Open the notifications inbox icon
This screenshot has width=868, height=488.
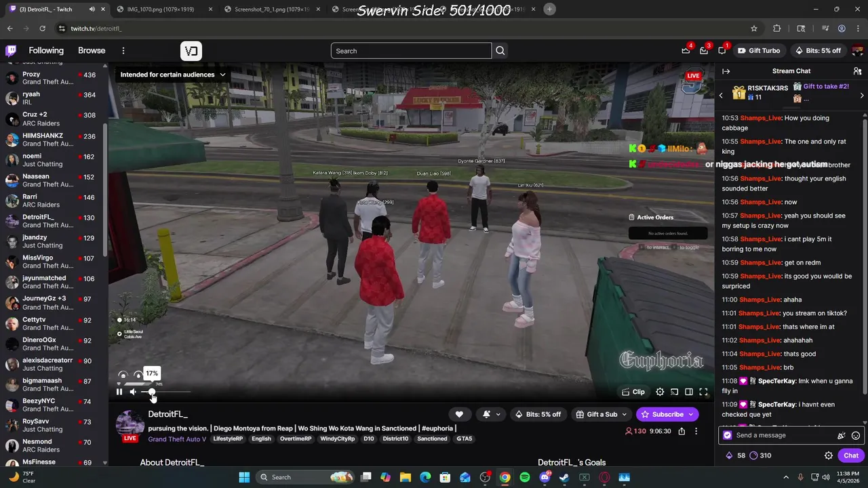click(704, 51)
